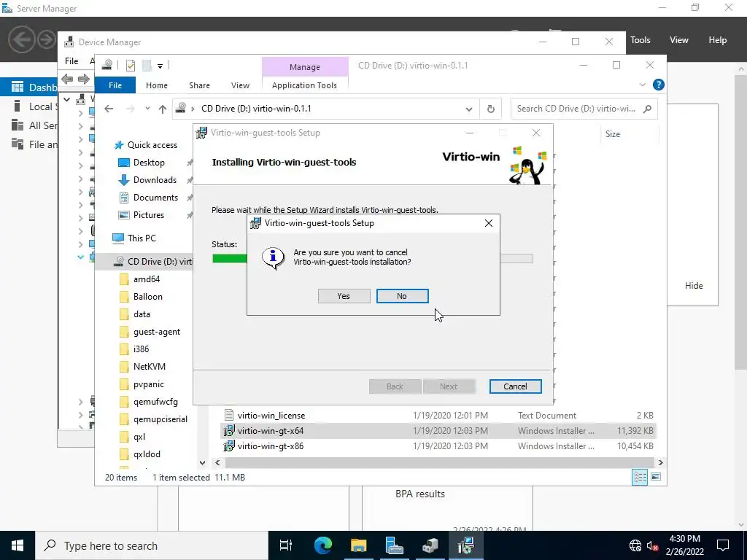Open Server Manager Help menu
747x560 pixels.
pyautogui.click(x=718, y=40)
